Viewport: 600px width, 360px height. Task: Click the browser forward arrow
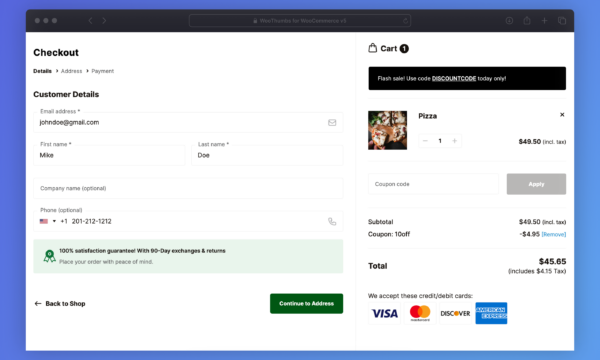point(104,21)
